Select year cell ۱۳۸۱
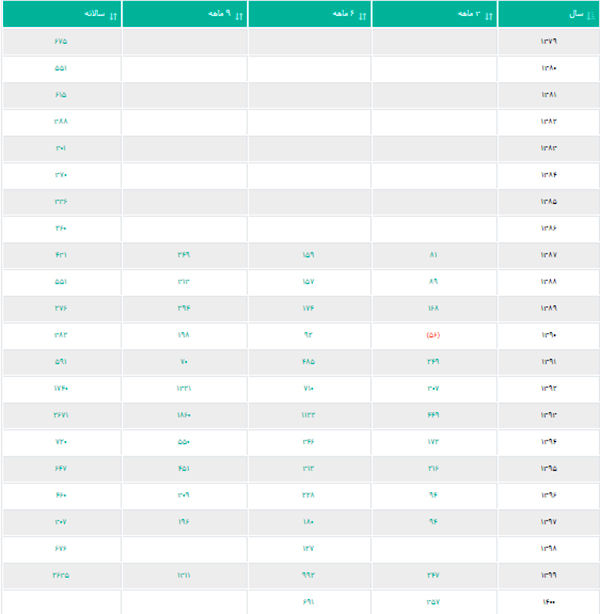 click(x=549, y=94)
